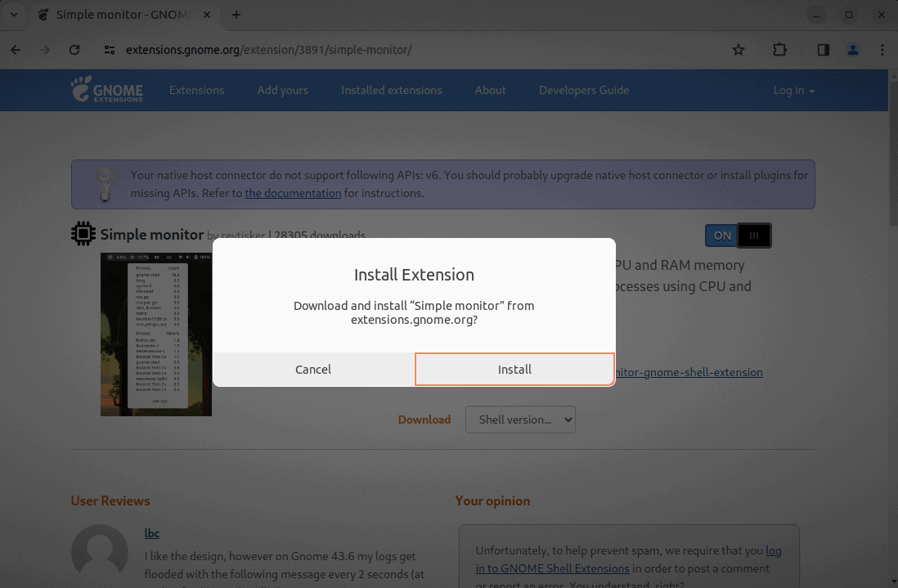898x588 pixels.
Task: Open the Extensions nav item
Action: [196, 90]
